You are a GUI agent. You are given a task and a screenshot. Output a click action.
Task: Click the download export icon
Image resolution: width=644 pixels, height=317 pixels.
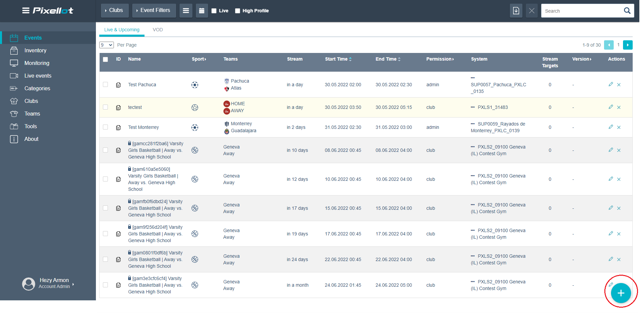click(x=516, y=11)
